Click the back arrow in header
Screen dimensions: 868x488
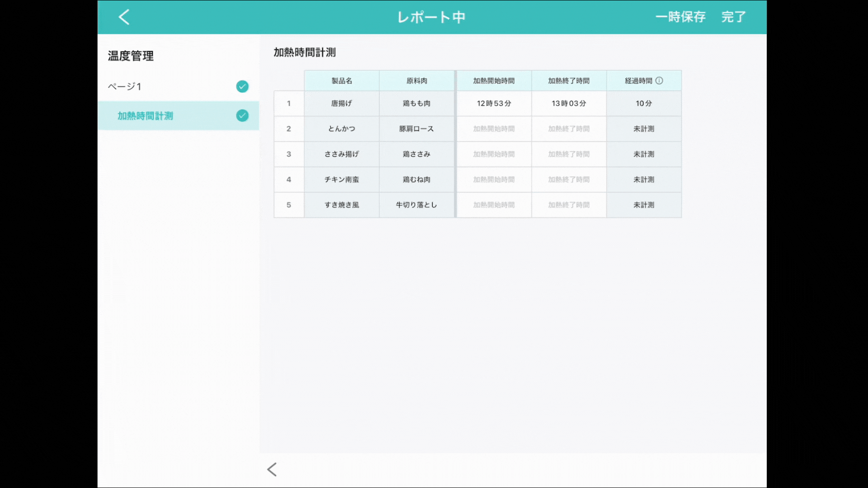coord(124,17)
